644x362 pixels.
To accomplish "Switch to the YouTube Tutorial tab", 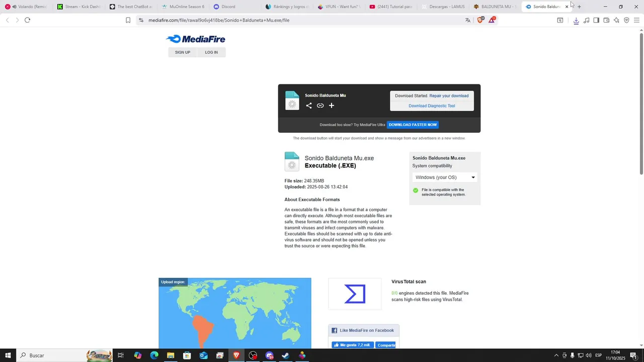I will pyautogui.click(x=392, y=7).
